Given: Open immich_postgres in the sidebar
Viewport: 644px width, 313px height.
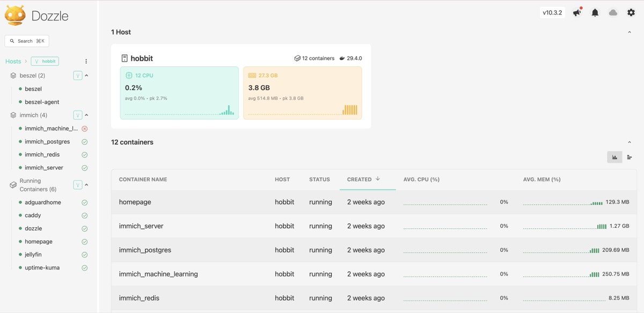Looking at the screenshot, I should pos(47,141).
